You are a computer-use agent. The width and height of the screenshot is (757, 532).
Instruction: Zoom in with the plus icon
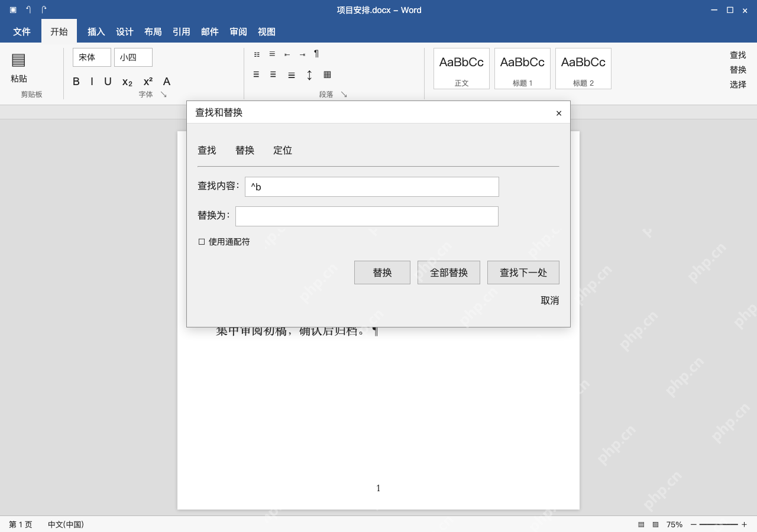tap(744, 524)
